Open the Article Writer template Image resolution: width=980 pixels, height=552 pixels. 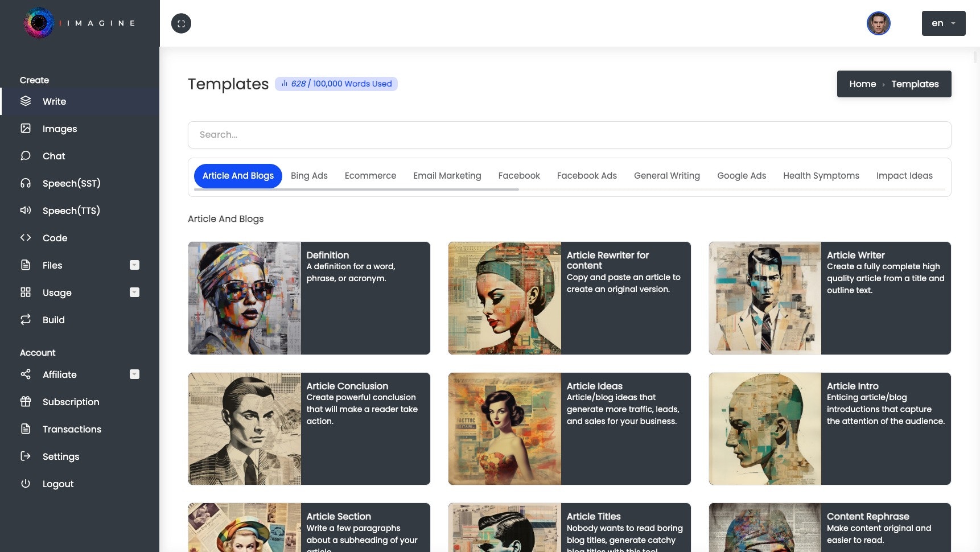(830, 298)
